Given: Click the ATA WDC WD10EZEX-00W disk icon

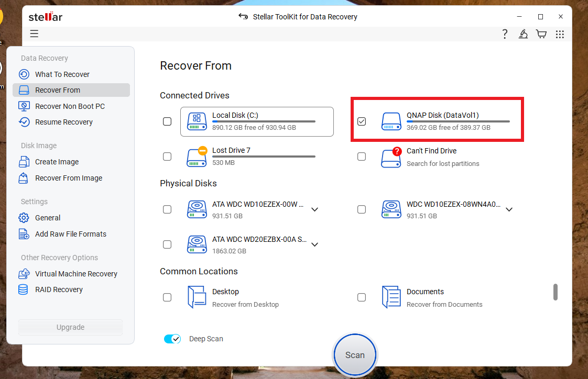Looking at the screenshot, I should [197, 209].
